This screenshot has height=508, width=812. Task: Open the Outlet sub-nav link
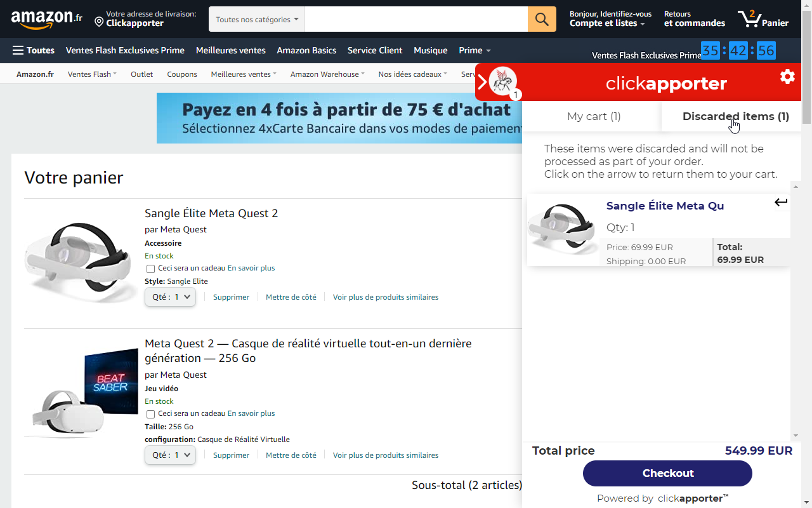(x=142, y=74)
